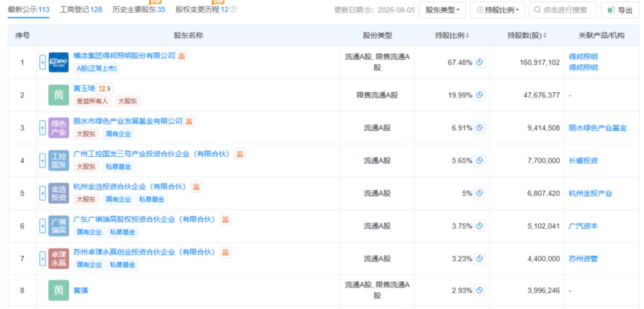Click help icon beside 股权变更历程 12
The image size is (644, 309).
pyautogui.click(x=233, y=9)
